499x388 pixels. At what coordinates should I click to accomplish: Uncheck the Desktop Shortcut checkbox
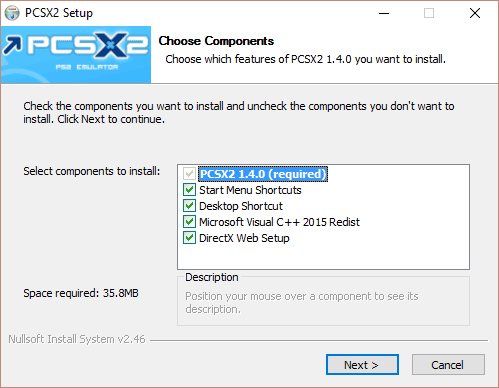click(189, 206)
